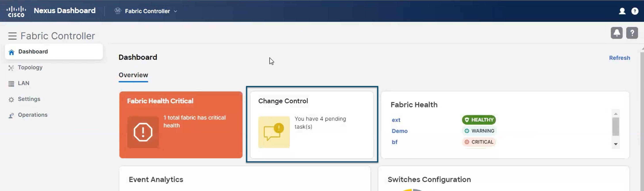Click the Event Analytics heading
Viewport: 644px width, 191px height.
point(156,179)
